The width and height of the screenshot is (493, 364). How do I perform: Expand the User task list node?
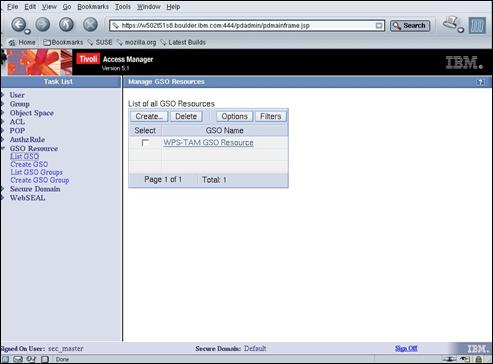(2, 95)
